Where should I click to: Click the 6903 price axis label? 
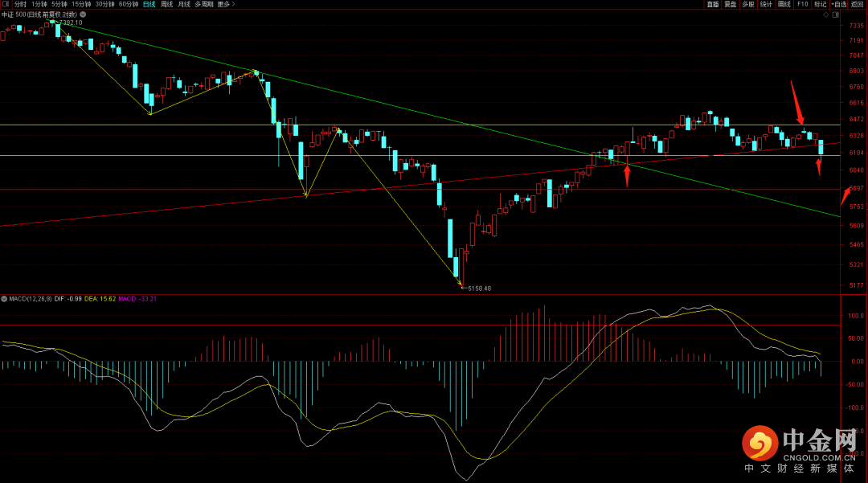pos(857,71)
